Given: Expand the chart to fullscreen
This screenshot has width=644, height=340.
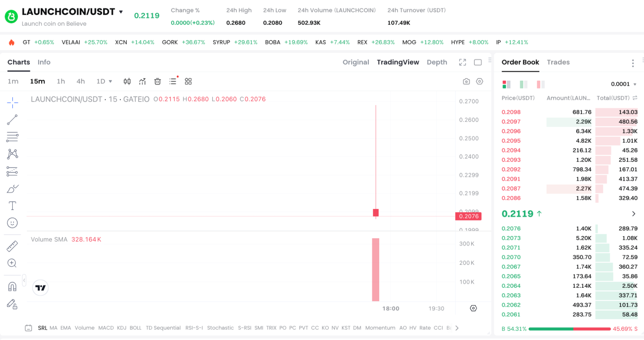Looking at the screenshot, I should point(463,62).
